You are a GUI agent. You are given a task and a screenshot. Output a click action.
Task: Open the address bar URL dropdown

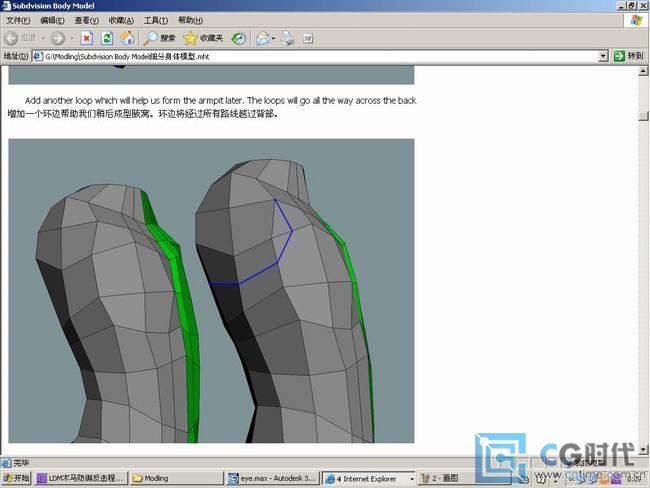tap(604, 56)
